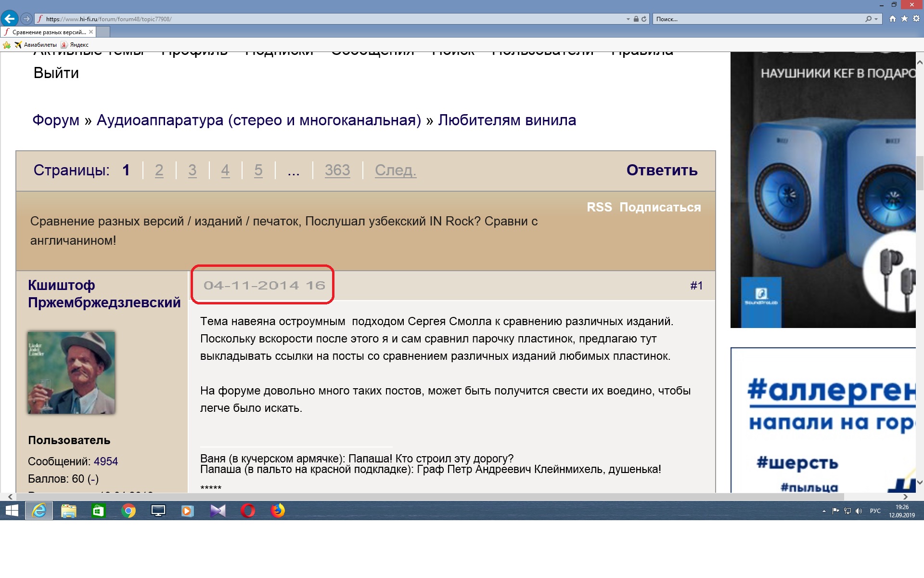
Task: Click the user avatar thumbnail
Action: [x=71, y=372]
